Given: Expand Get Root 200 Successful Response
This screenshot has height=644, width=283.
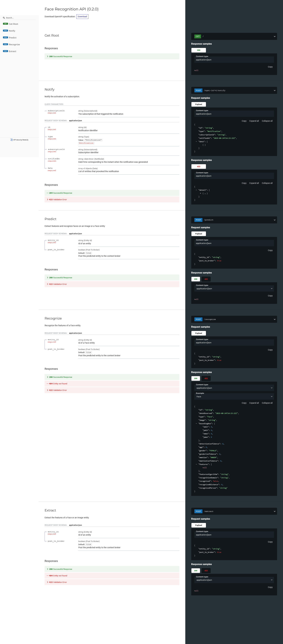Looking at the screenshot, I should tap(112, 56).
